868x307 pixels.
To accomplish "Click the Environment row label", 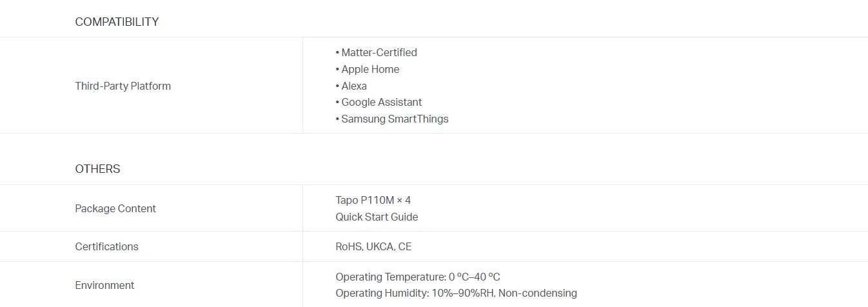I will 104,285.
